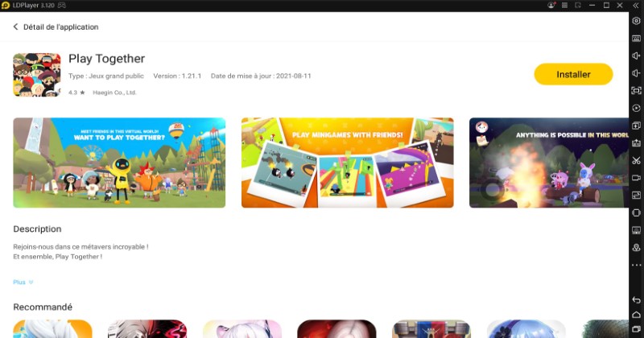Click the Play Together title text
Image resolution: width=644 pixels, height=338 pixels.
[107, 59]
